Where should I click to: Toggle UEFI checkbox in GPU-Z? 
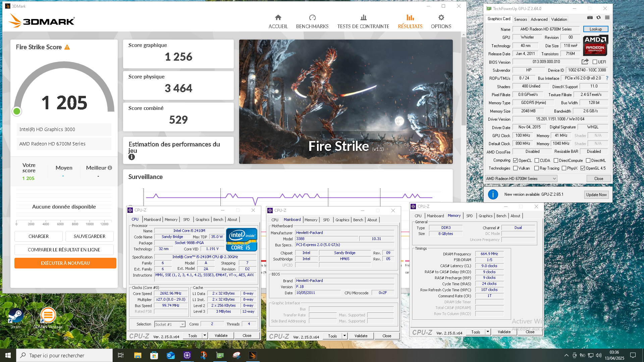pos(595,62)
